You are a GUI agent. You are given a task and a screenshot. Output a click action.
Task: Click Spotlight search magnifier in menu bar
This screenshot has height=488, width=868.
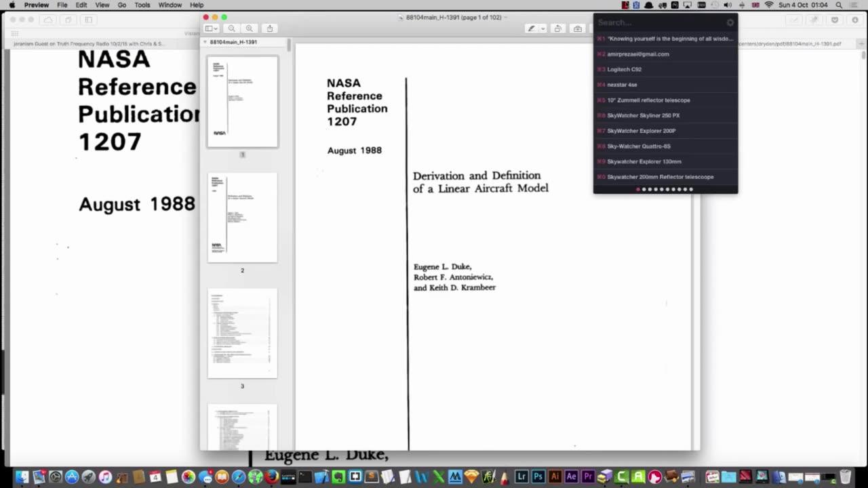(x=839, y=5)
